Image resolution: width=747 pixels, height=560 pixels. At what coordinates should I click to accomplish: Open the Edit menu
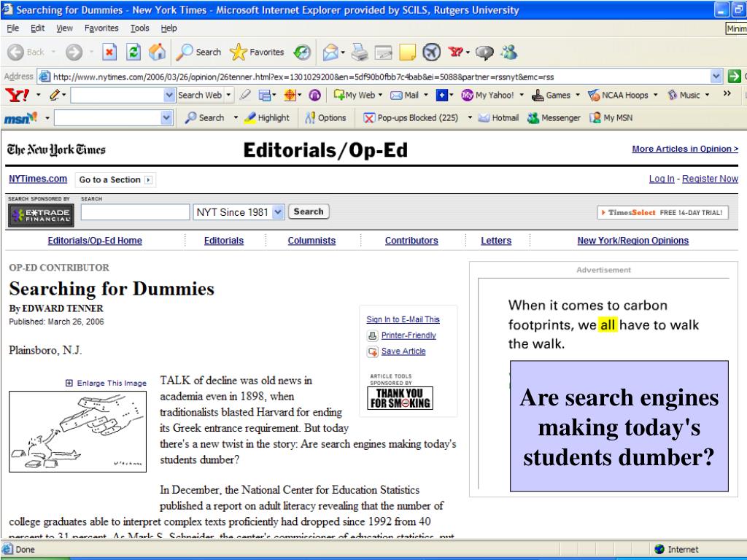coord(38,28)
